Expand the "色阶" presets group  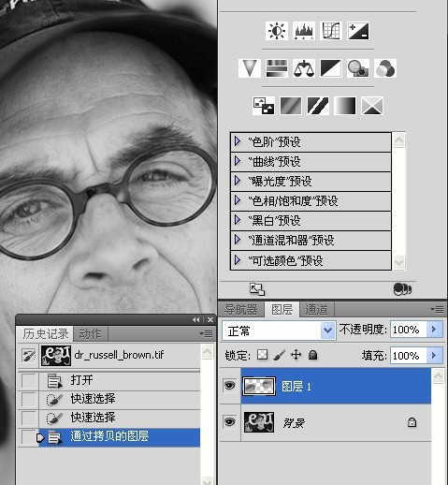pos(238,141)
